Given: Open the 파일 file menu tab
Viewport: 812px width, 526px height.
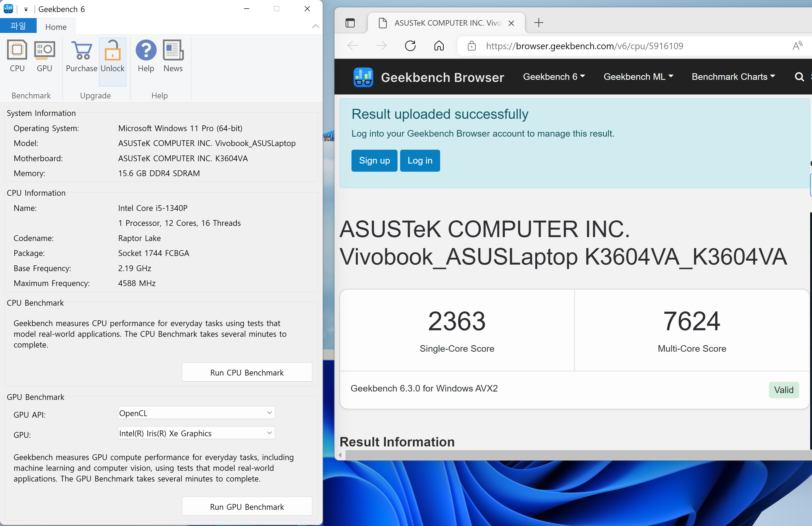Looking at the screenshot, I should pos(18,26).
